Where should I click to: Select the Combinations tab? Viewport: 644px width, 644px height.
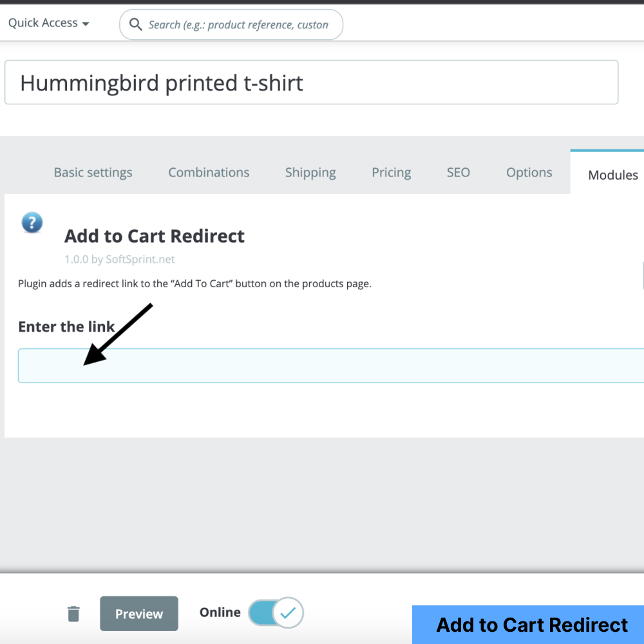pos(209,172)
